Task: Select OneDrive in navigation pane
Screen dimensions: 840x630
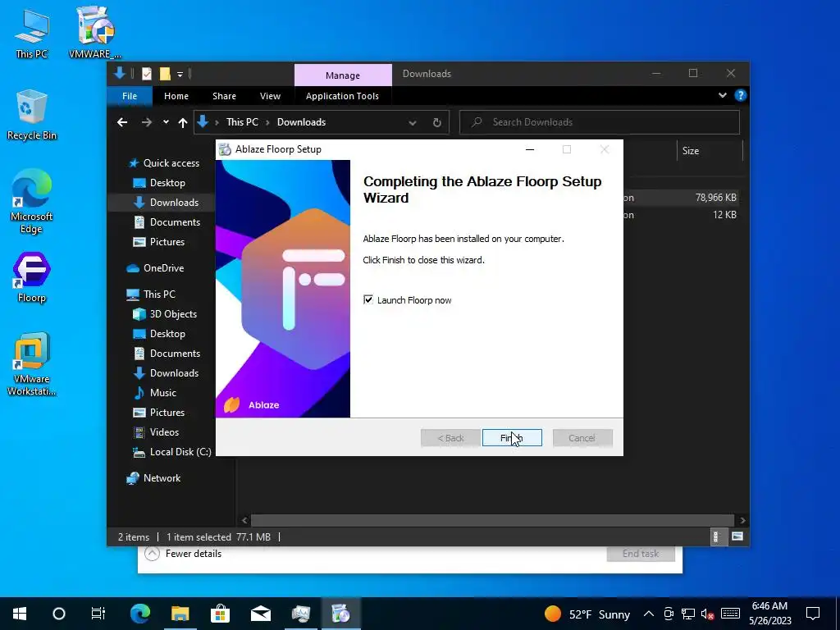Action: [x=163, y=268]
